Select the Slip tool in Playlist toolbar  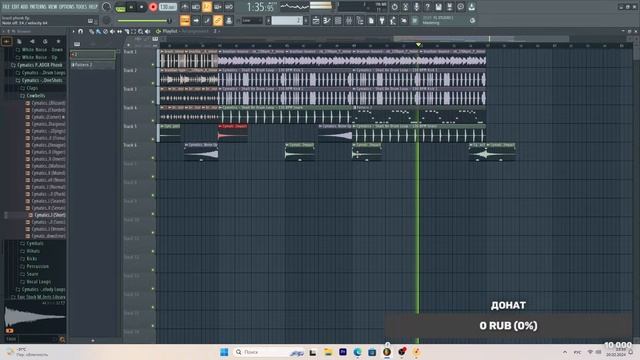[119, 31]
